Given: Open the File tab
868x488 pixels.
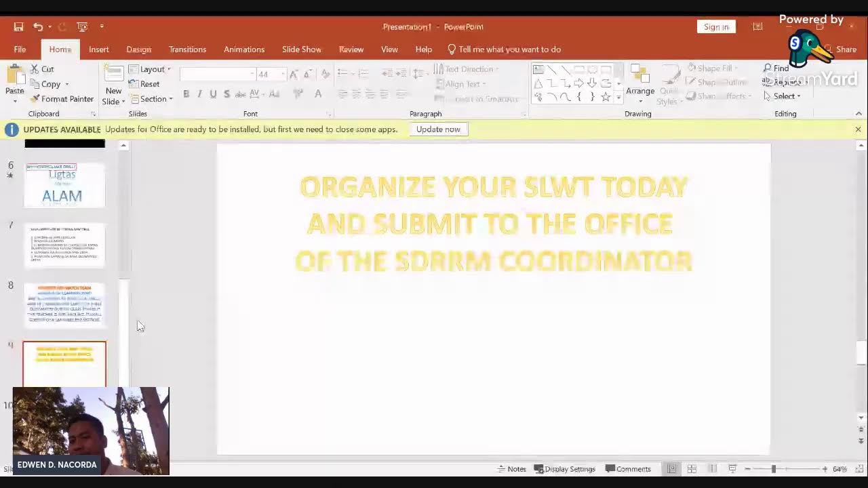Looking at the screenshot, I should click(20, 49).
